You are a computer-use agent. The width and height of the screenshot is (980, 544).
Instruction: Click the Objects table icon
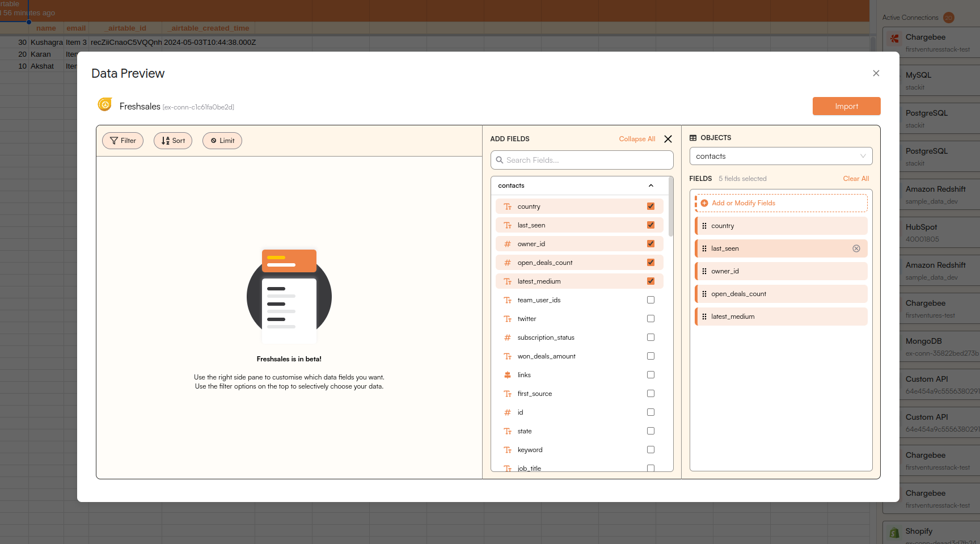[693, 138]
